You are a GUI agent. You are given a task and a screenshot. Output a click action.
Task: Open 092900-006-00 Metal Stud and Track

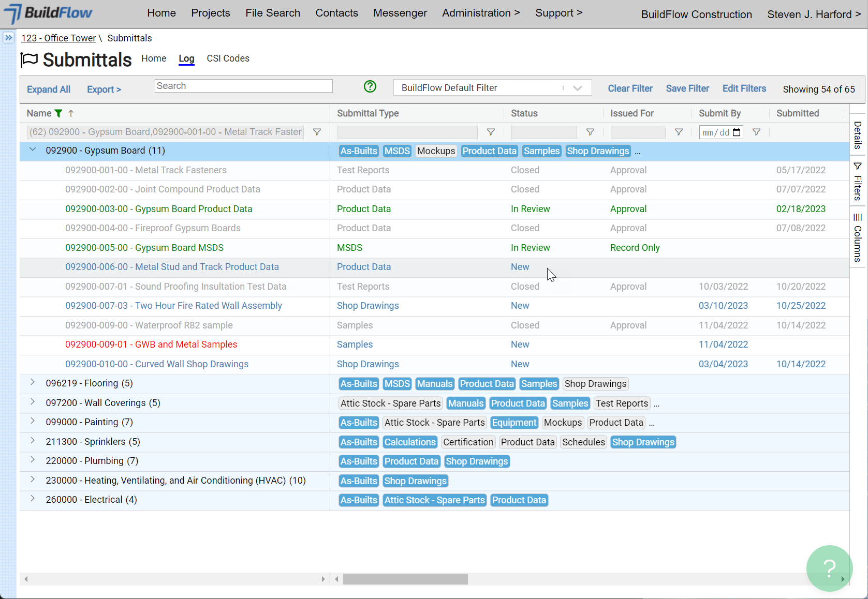(172, 267)
